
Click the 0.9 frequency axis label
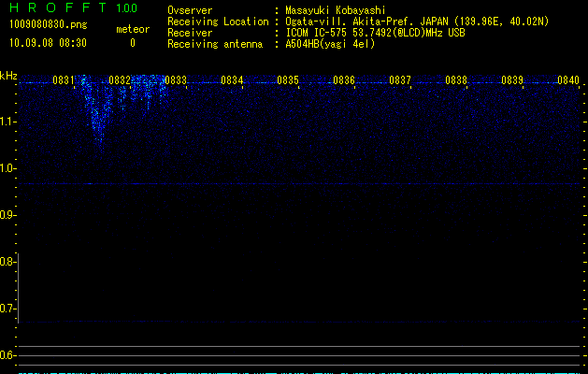click(7, 215)
